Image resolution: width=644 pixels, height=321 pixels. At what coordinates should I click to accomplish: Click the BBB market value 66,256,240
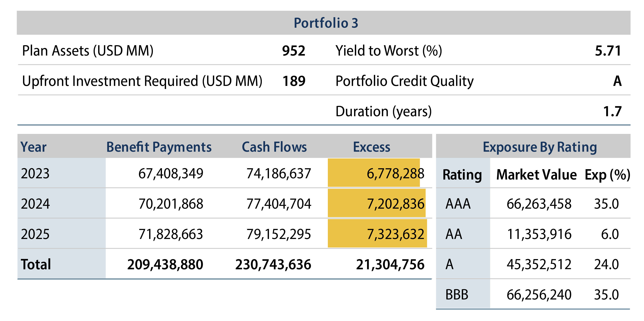(x=539, y=295)
